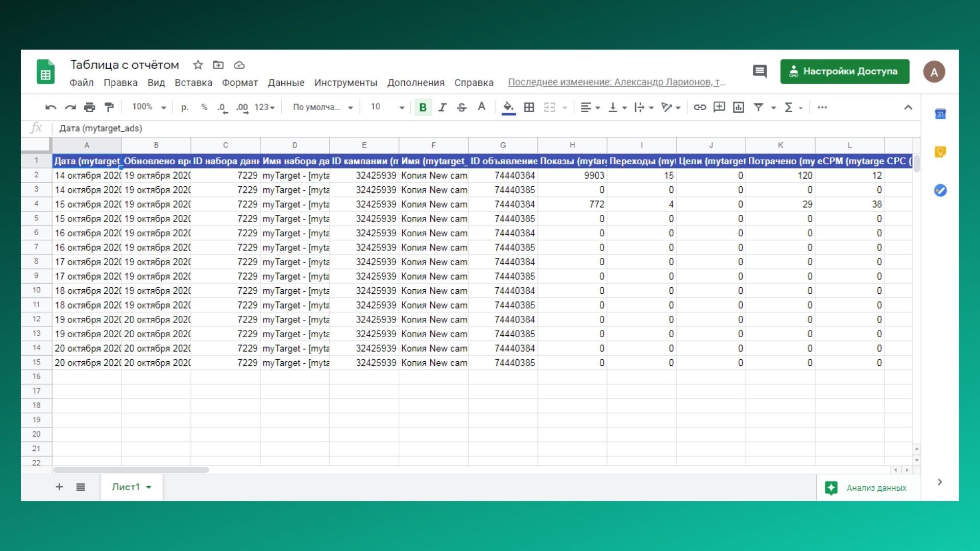Open last edit history link
Screen dimensions: 980x551
[617, 82]
